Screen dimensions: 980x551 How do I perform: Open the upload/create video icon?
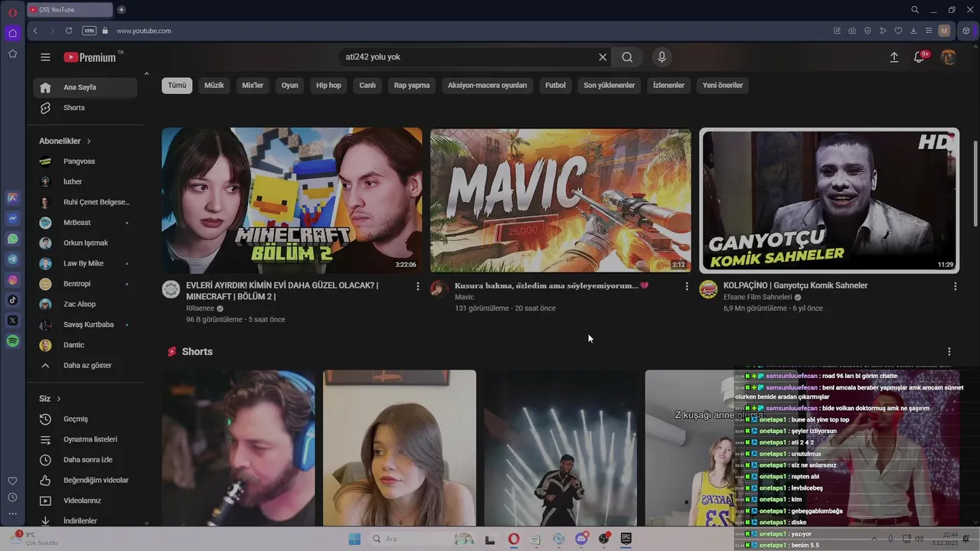(x=893, y=57)
